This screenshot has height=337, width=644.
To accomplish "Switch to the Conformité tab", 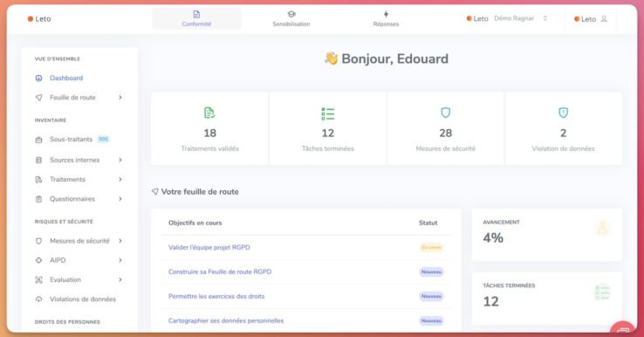I will pyautogui.click(x=196, y=18).
